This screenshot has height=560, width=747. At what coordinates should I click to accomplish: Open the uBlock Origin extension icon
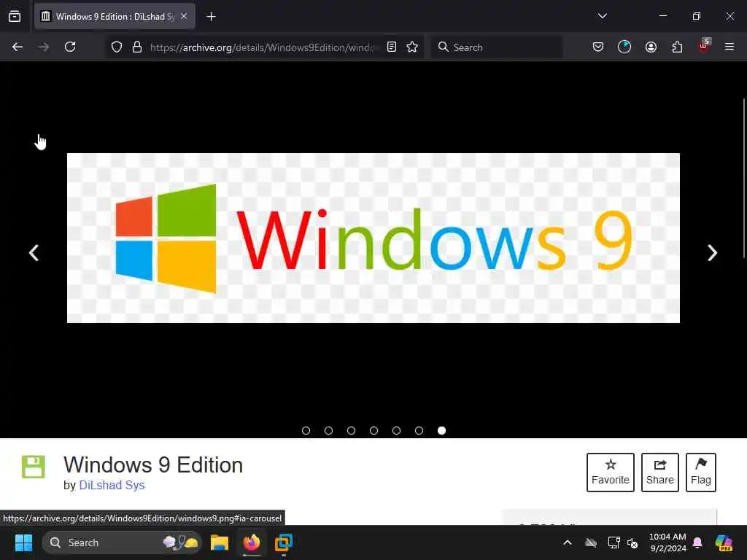click(x=704, y=46)
